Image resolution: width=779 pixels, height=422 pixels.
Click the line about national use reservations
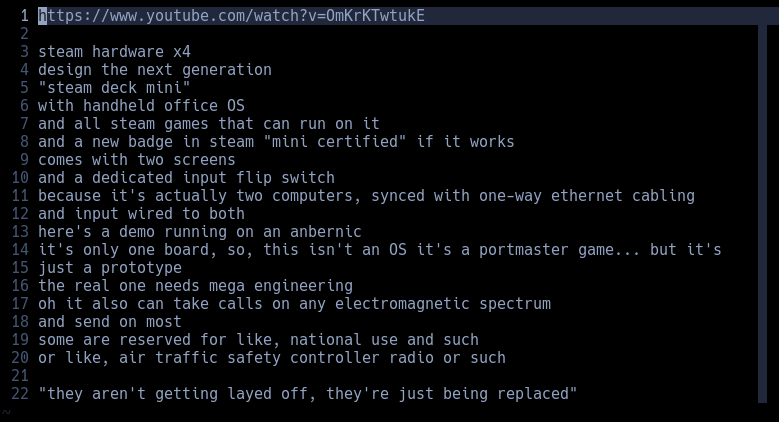(258, 340)
